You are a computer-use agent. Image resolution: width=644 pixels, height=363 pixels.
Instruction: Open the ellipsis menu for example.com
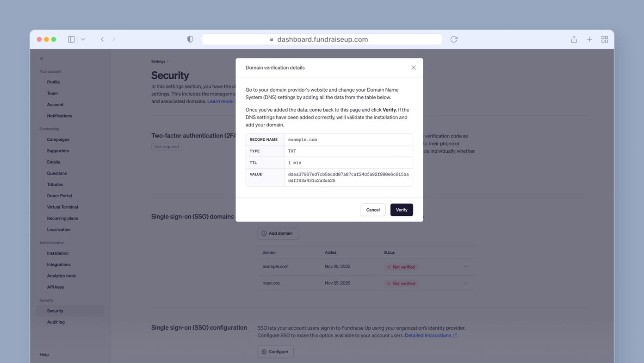point(466,267)
